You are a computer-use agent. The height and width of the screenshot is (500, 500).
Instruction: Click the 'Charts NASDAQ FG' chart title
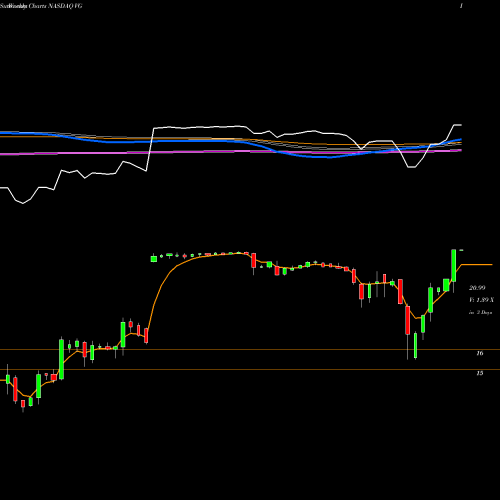[56, 6]
